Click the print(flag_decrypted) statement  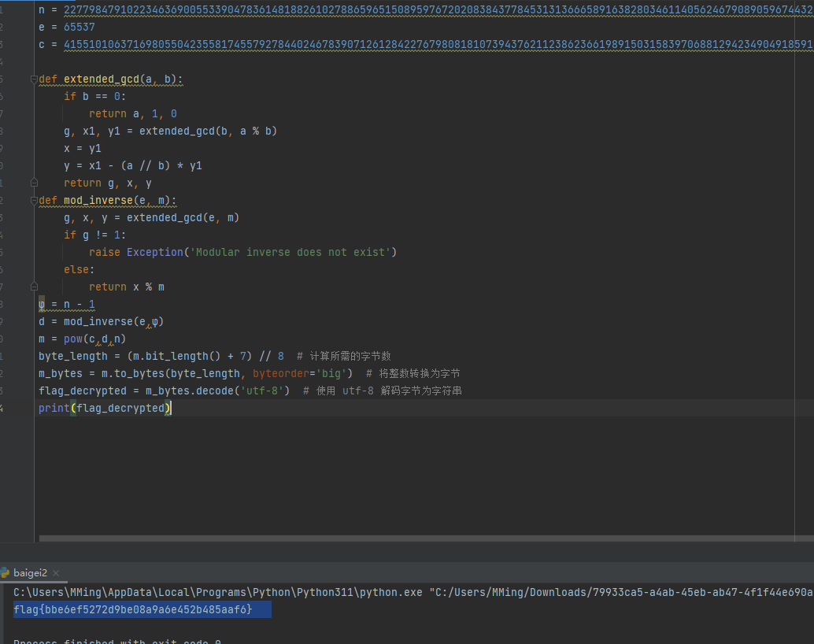105,408
